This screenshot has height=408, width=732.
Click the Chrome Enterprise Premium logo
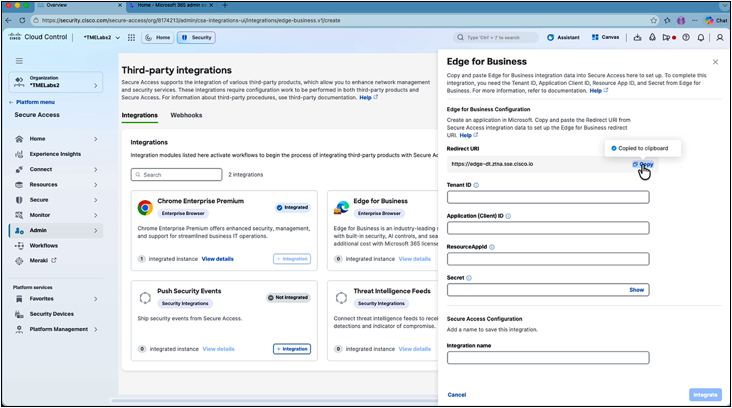click(145, 207)
